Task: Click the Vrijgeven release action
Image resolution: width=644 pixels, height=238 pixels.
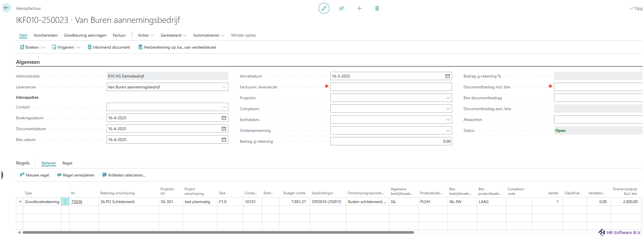Action: click(x=63, y=47)
